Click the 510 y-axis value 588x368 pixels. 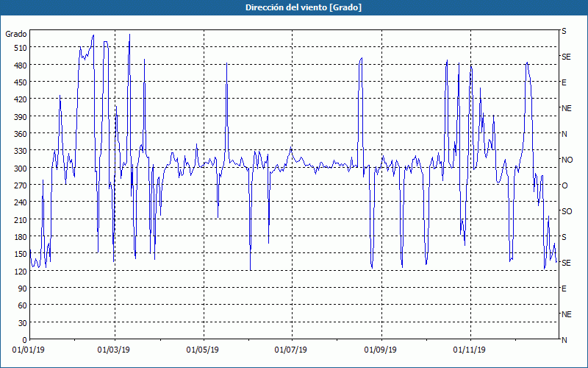21,48
